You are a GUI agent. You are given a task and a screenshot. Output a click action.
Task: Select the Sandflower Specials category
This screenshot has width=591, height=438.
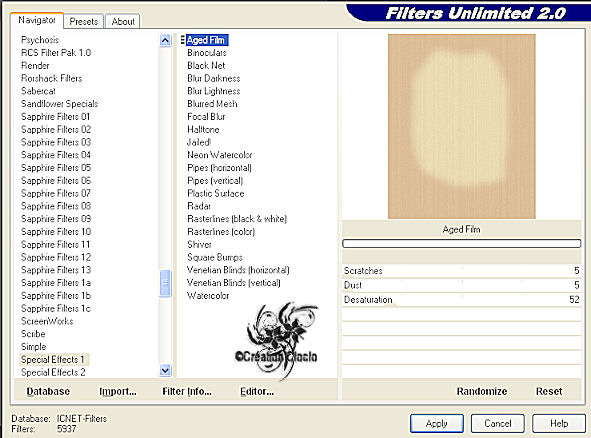tap(60, 104)
